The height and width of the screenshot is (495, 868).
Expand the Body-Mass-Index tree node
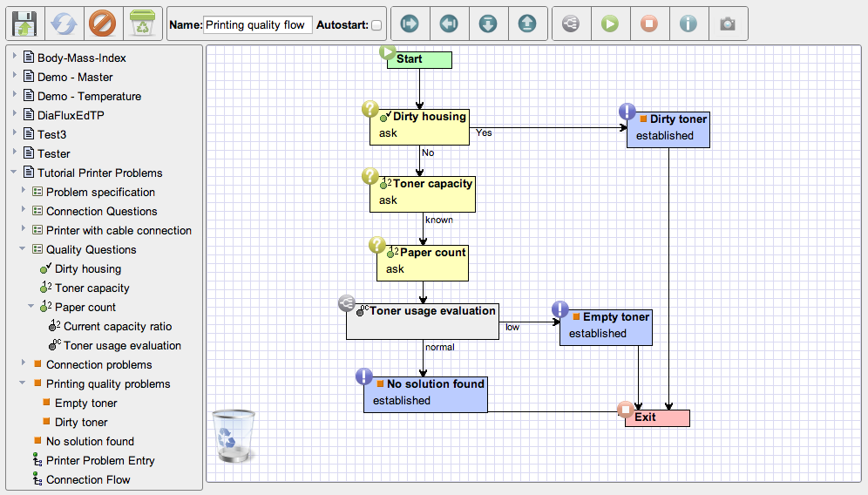[15, 57]
